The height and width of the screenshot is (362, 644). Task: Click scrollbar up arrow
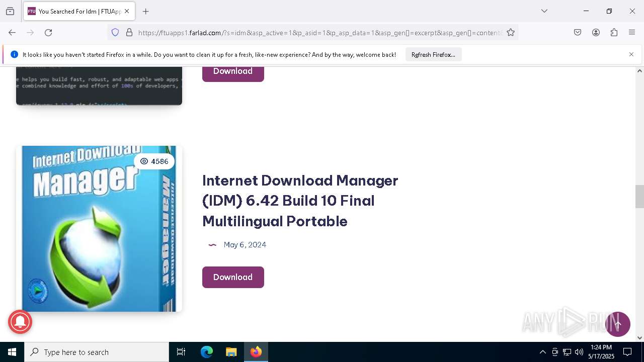pos(639,71)
